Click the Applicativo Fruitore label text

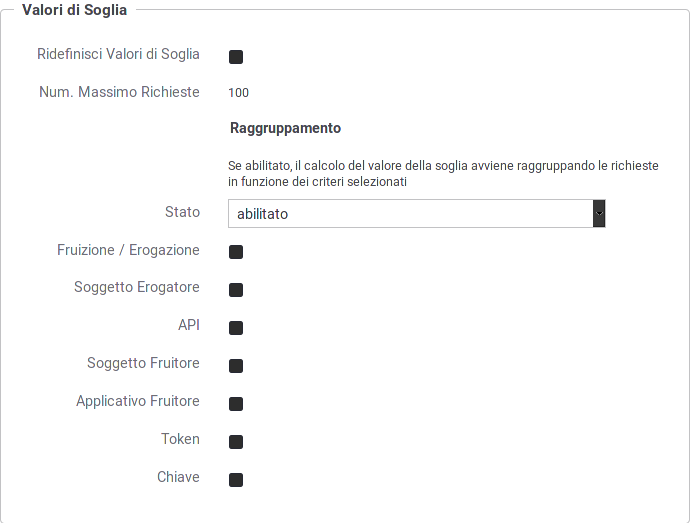click(138, 401)
